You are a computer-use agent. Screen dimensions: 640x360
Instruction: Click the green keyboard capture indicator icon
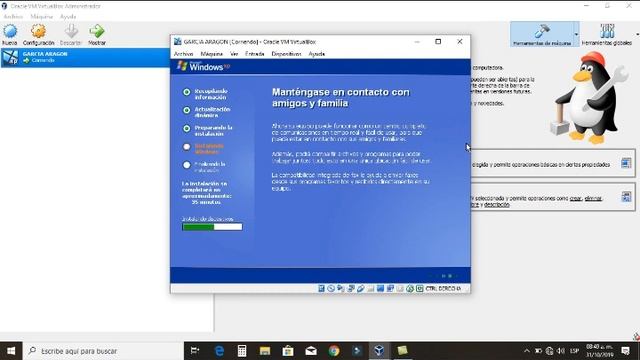coord(420,289)
